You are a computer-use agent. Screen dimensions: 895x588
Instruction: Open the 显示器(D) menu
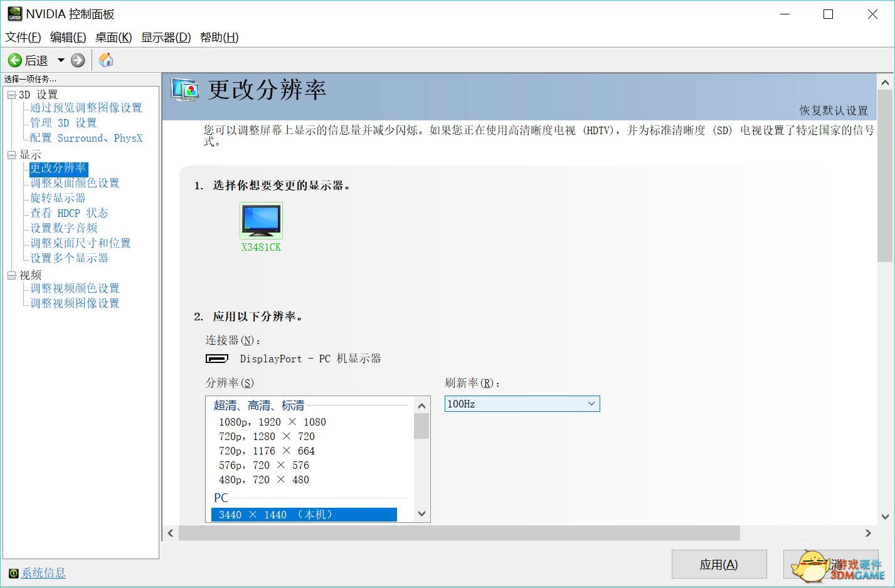pos(166,38)
